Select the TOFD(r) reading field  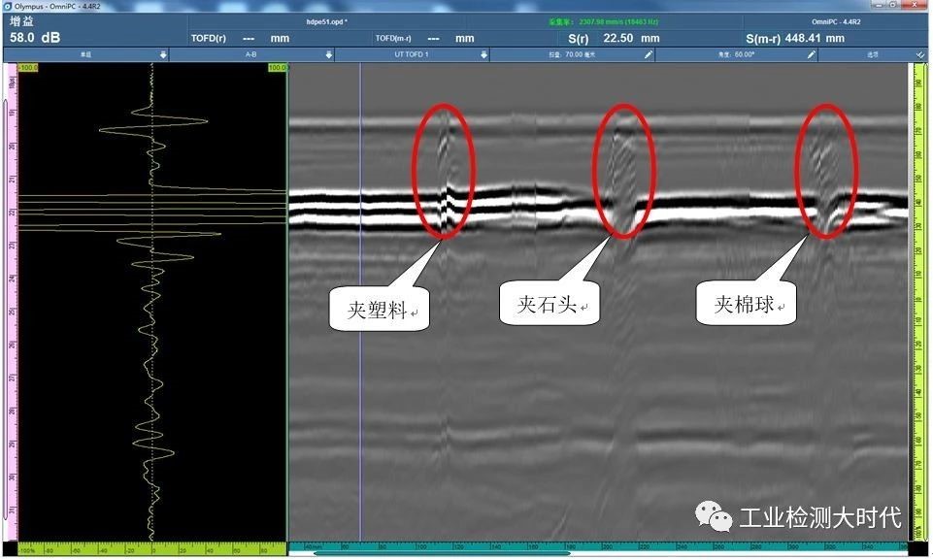point(240,38)
